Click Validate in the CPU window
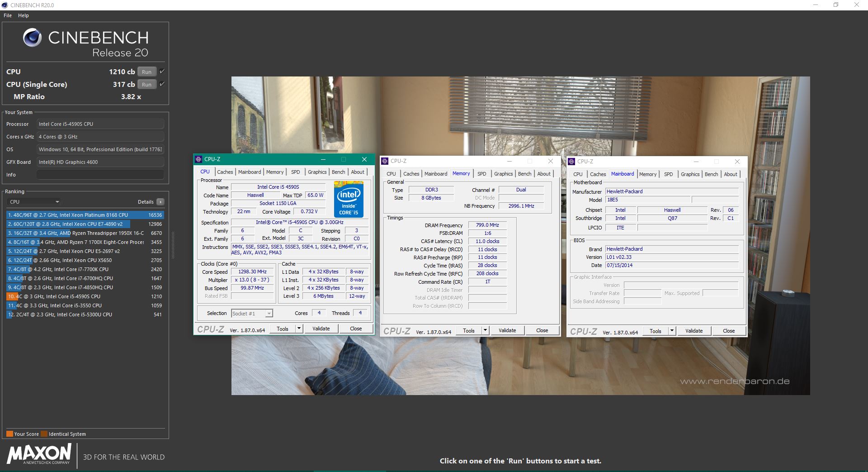This screenshot has height=472, width=868. point(321,329)
